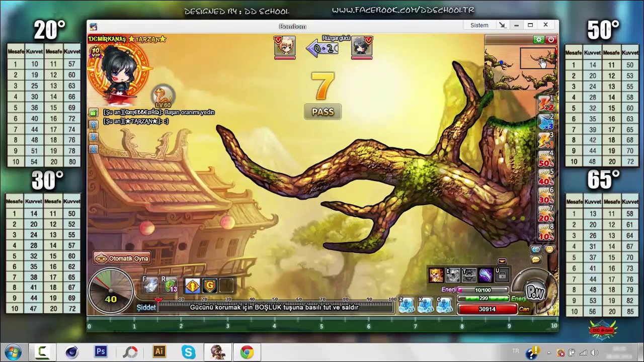
Task: Click the blue speech bubbles button
Action: [536, 249]
